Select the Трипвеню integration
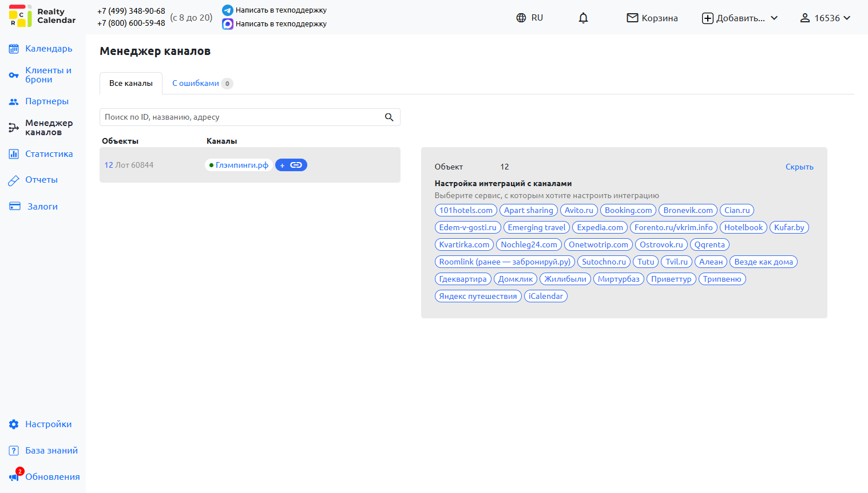The width and height of the screenshot is (868, 493). [x=722, y=279]
